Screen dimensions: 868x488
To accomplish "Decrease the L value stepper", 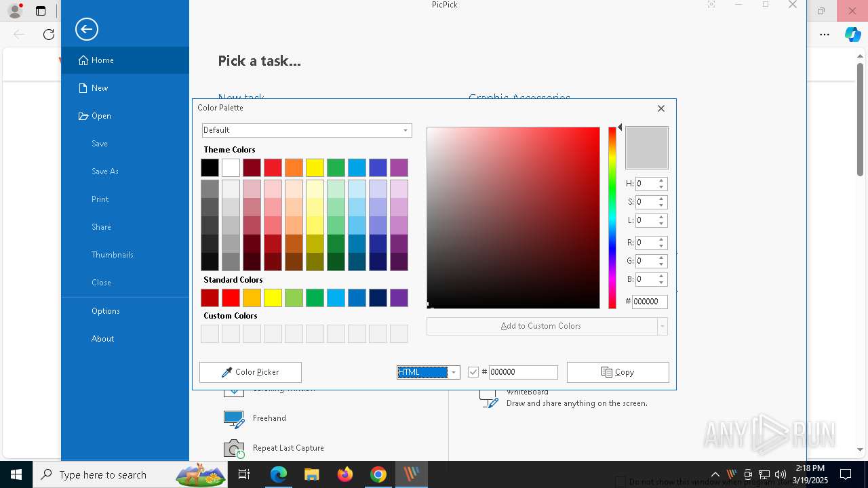I will [661, 224].
